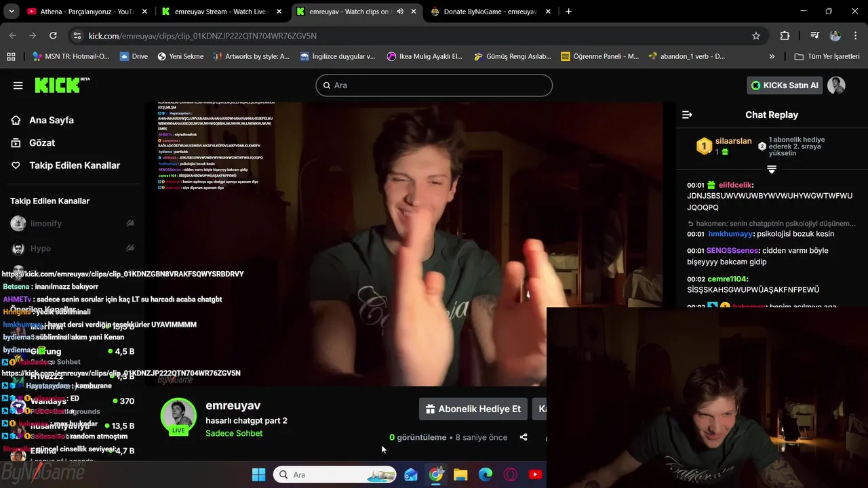Viewport: 868px width, 488px height.
Task: Show more bookmarks chevron
Action: [x=772, y=56]
